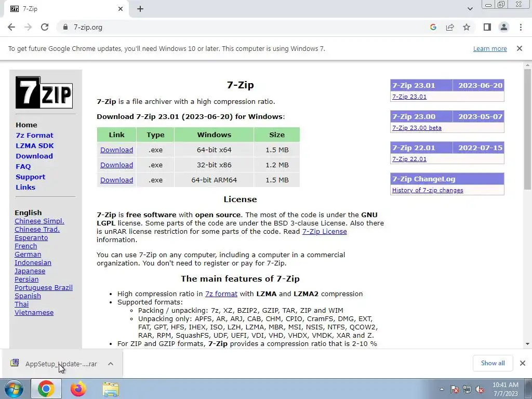Download the 32-bit x86 installer
The image size is (532, 399).
(x=116, y=165)
